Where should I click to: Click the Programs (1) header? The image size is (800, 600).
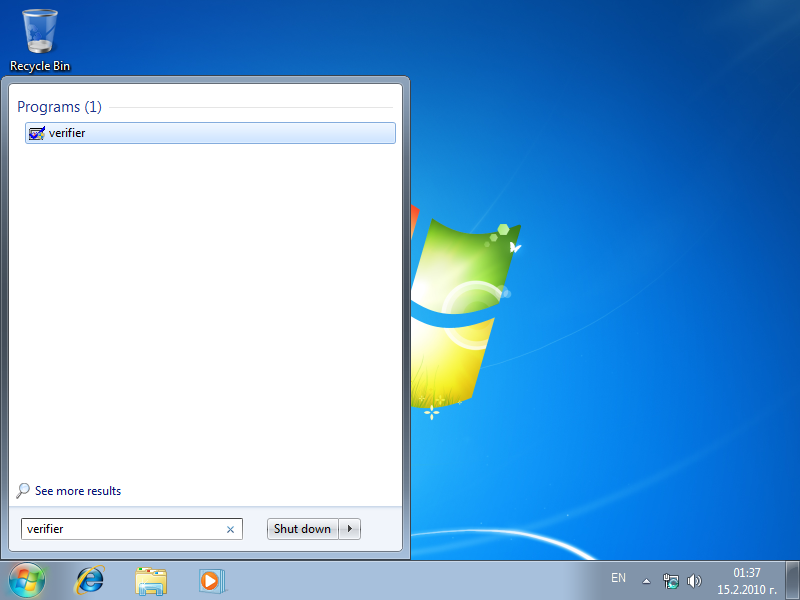(x=59, y=107)
